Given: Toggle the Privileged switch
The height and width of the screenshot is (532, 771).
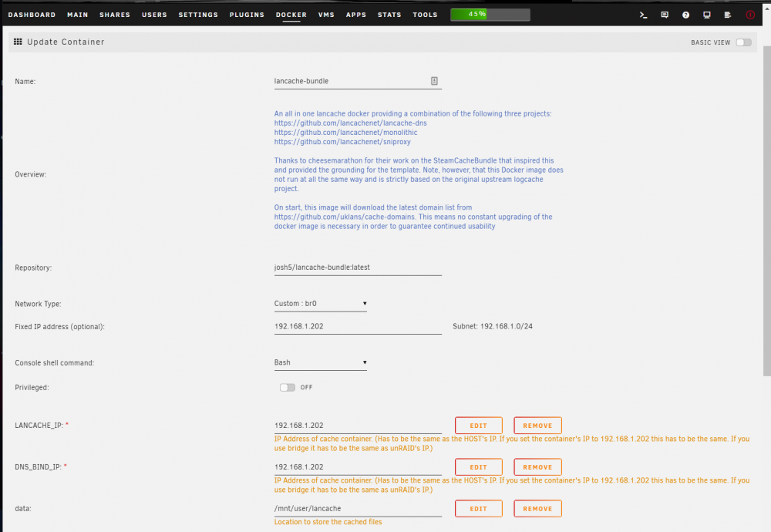Looking at the screenshot, I should coord(287,388).
